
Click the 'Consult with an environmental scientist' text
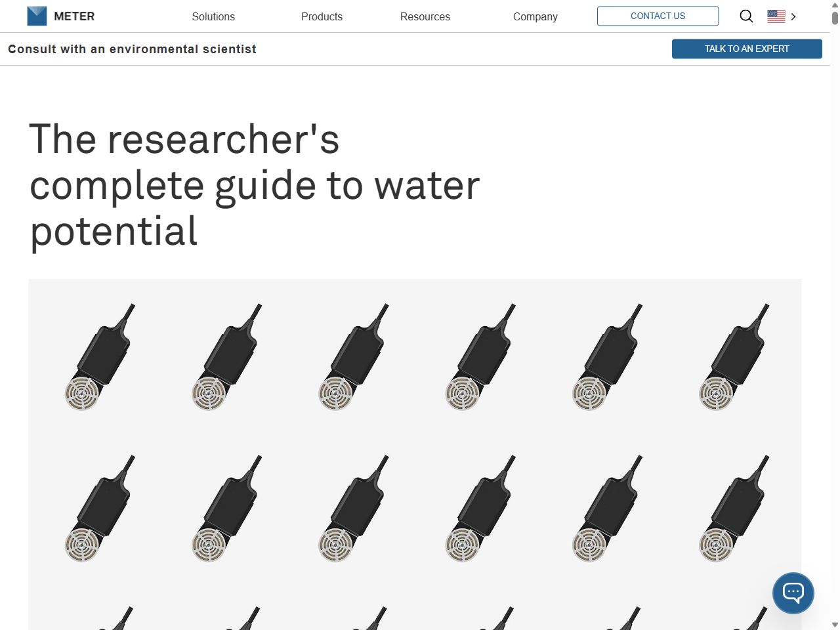pyautogui.click(x=132, y=49)
